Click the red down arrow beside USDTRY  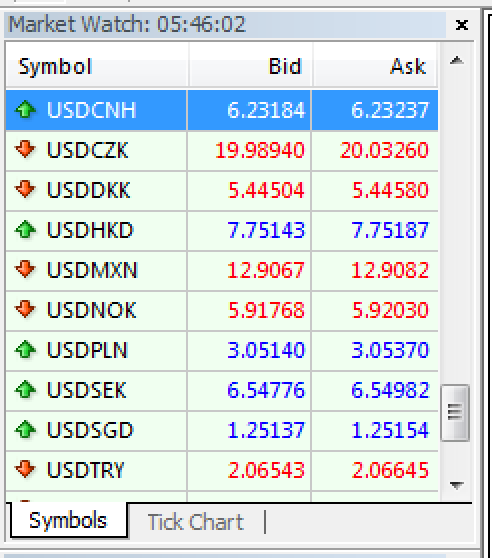[25, 469]
